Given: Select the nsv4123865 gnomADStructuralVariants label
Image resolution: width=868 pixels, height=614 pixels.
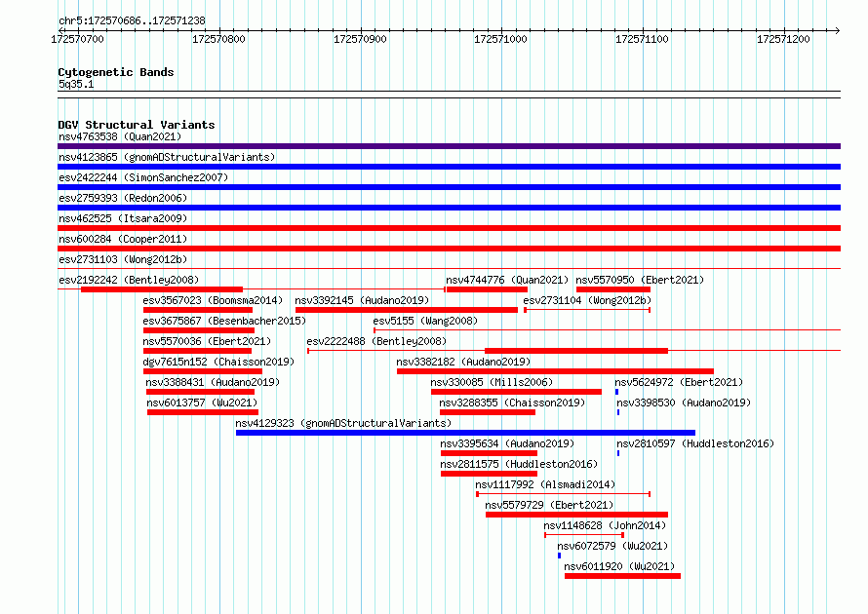Looking at the screenshot, I should [x=167, y=157].
